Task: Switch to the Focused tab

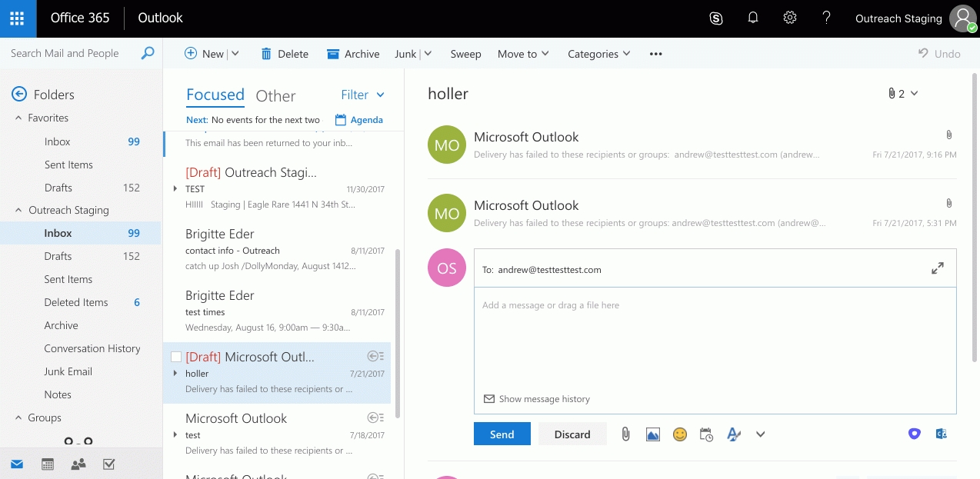Action: pyautogui.click(x=215, y=95)
